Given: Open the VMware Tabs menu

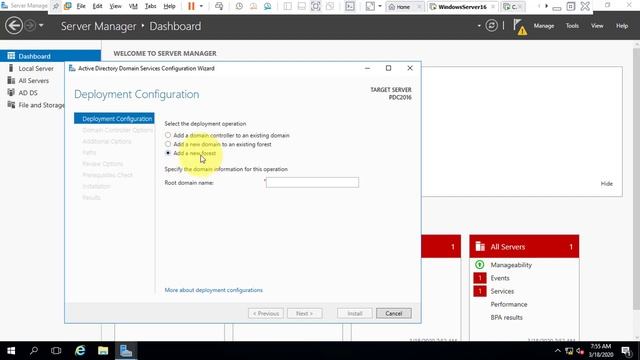Looking at the screenshot, I should [x=150, y=6].
